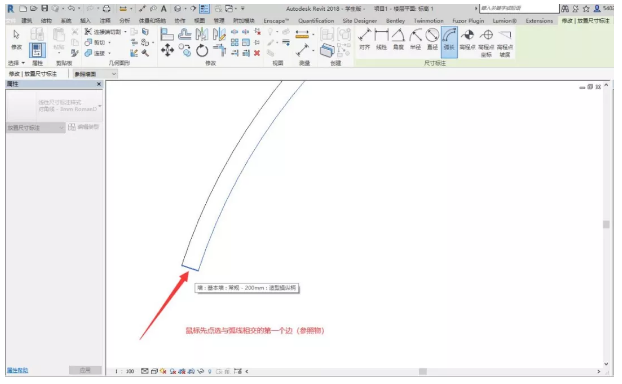Screen dimensions: 622x384
Task: Choose the Angular dimension tool
Action: [x=398, y=39]
